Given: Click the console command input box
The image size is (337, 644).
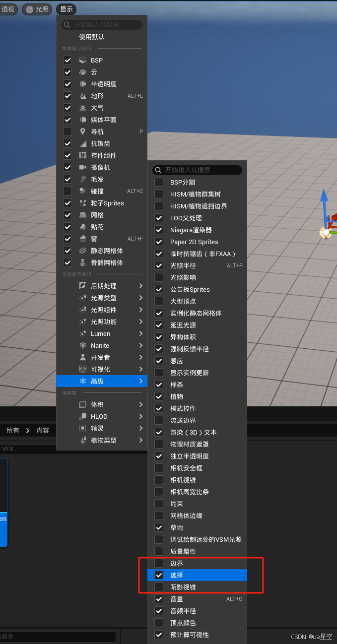Looking at the screenshot, I should pyautogui.click(x=58, y=637).
